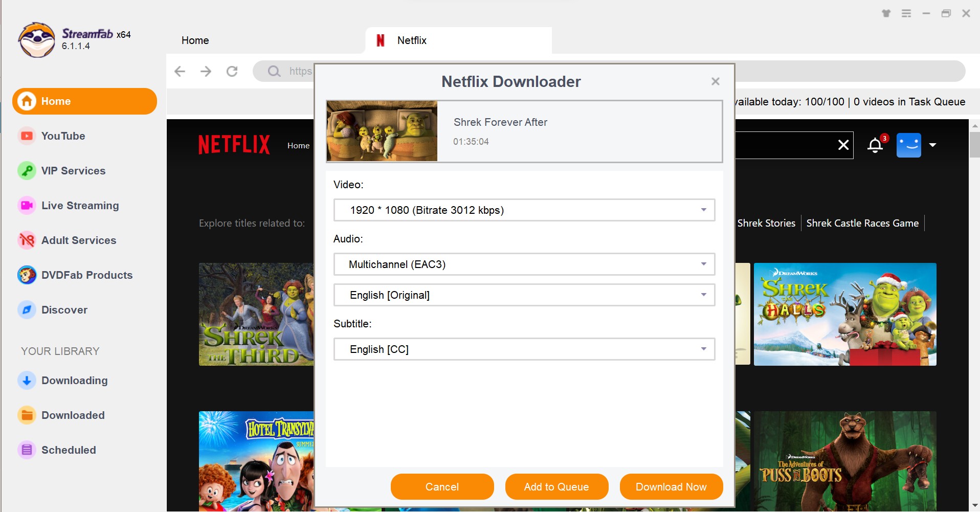Viewport: 980px width, 512px height.
Task: Open VIP Services in the sidebar
Action: (73, 171)
